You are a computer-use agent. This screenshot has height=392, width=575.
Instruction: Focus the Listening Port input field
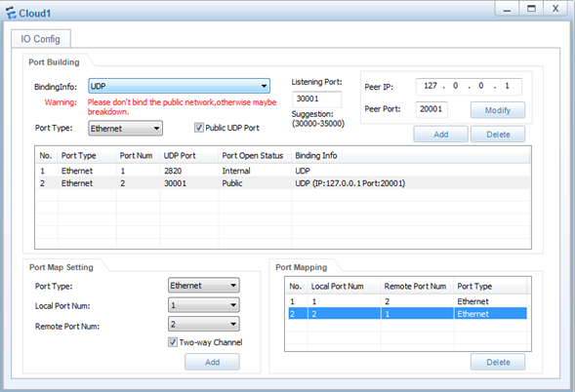(317, 98)
